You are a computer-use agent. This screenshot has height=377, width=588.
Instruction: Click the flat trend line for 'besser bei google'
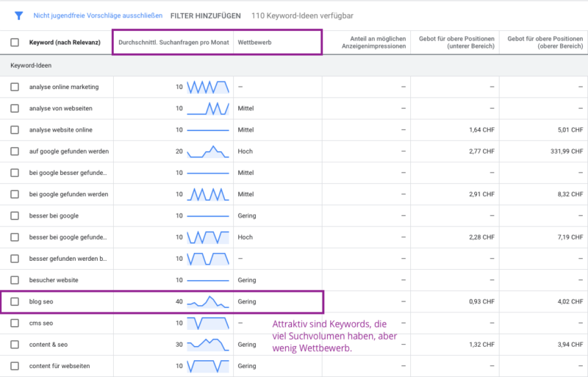click(208, 216)
